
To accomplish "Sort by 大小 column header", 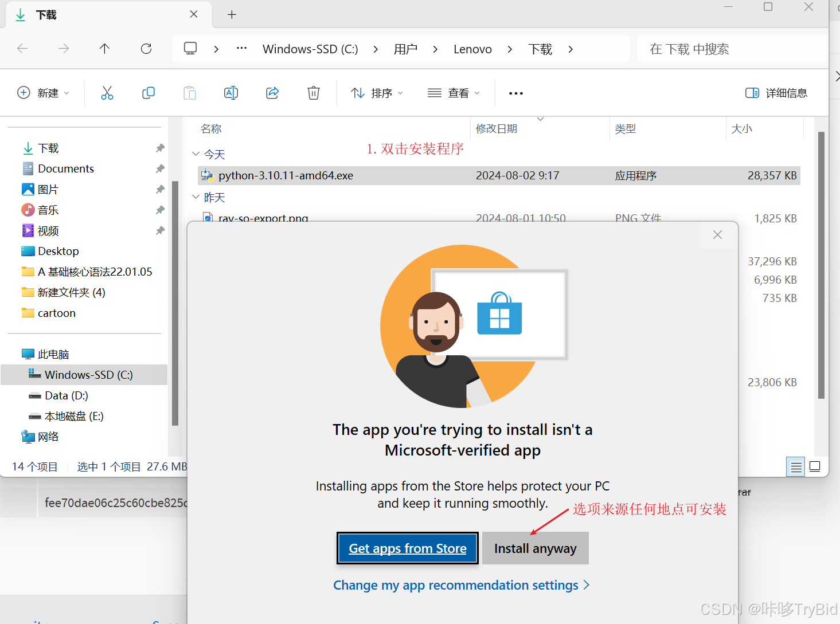I will (x=742, y=129).
